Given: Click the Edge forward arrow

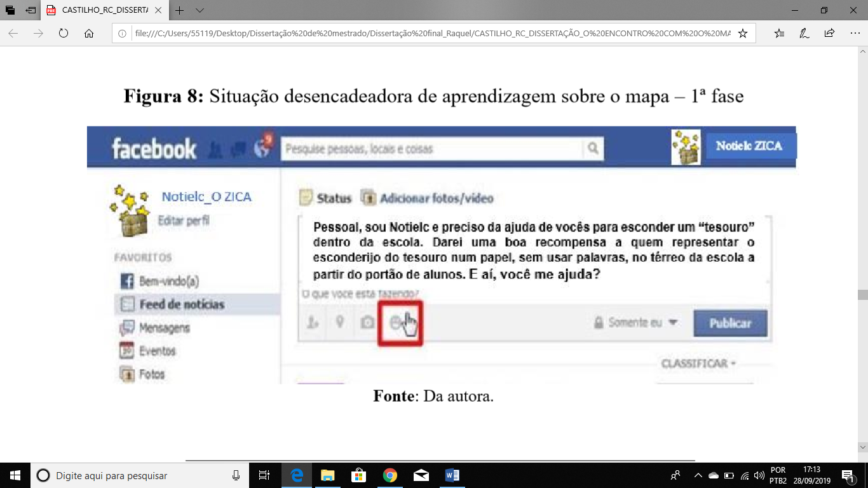Looking at the screenshot, I should click(x=38, y=33).
